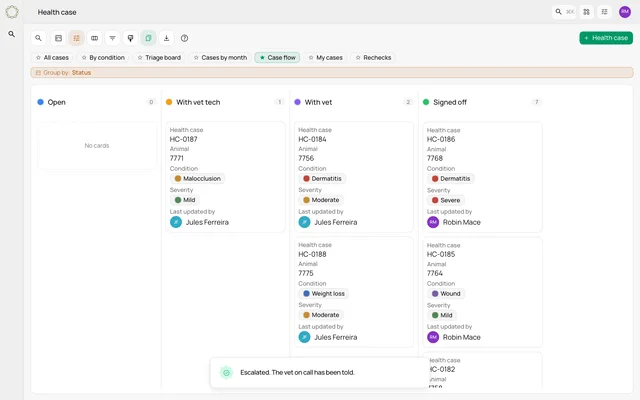Screen dimensions: 640x400
Task: Click the Open column header
Action: click(56, 102)
